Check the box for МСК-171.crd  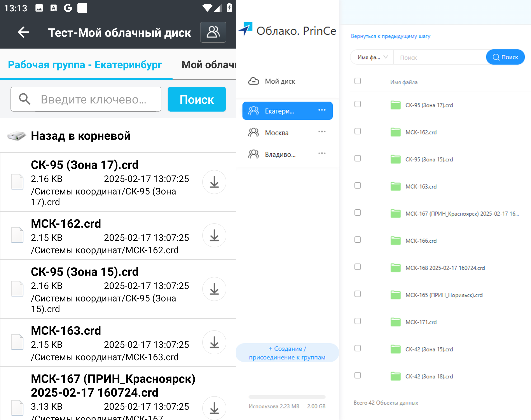click(358, 321)
